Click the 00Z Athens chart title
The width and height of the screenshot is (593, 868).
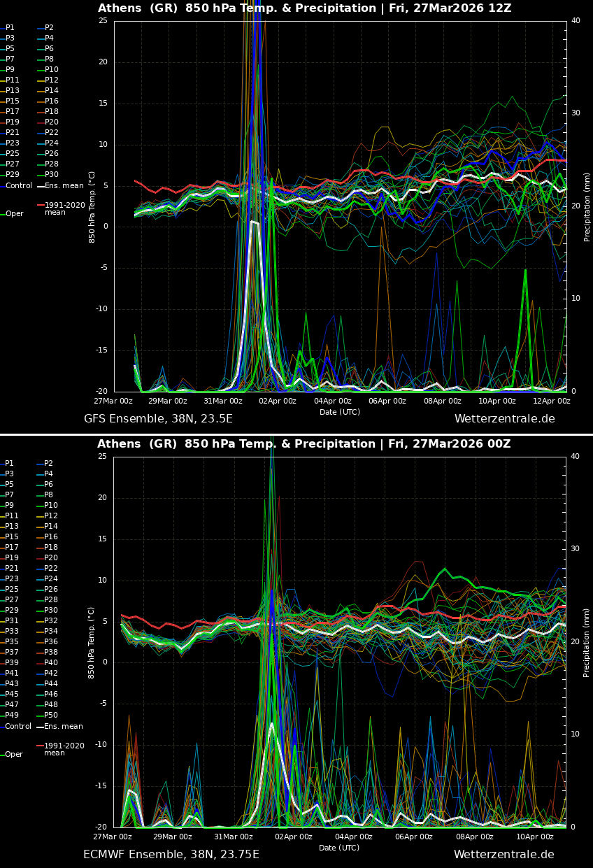tap(303, 444)
